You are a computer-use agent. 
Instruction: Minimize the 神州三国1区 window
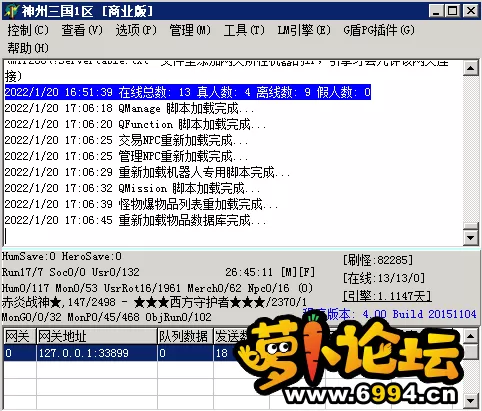(436, 11)
